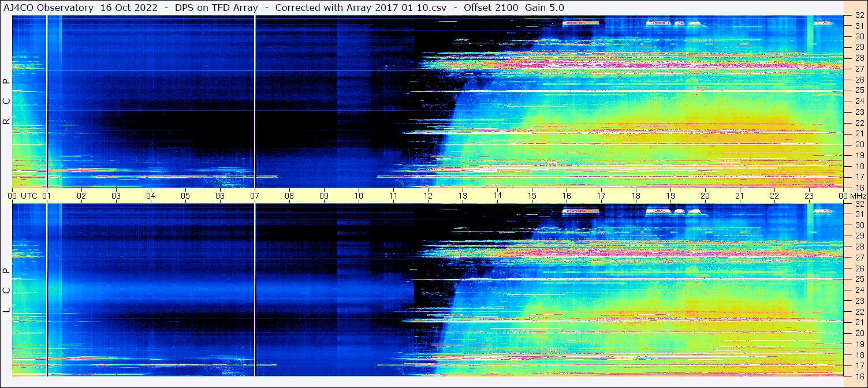Image resolution: width=868 pixels, height=388 pixels.
Task: Click the 18 MHz label of LCP panel
Action: point(859,355)
